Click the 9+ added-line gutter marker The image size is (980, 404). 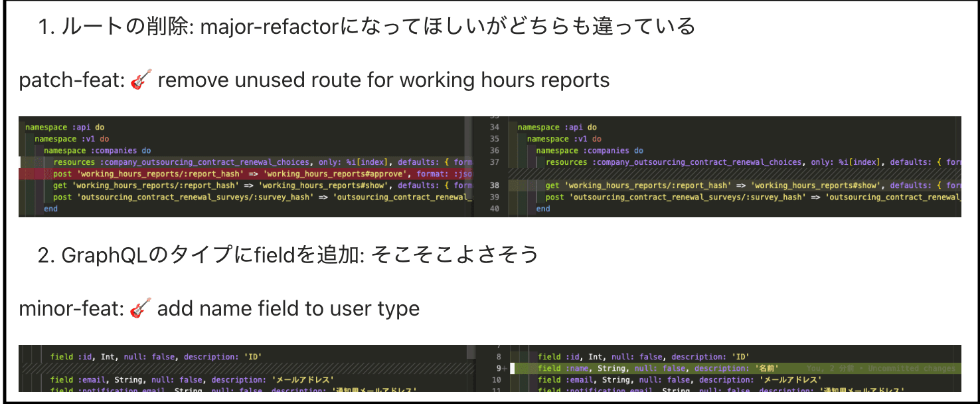(x=501, y=368)
